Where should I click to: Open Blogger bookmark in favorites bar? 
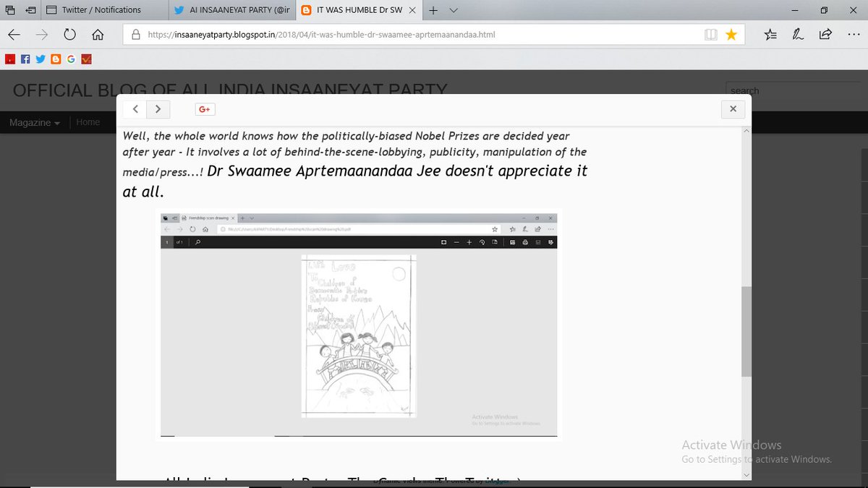pyautogui.click(x=56, y=59)
